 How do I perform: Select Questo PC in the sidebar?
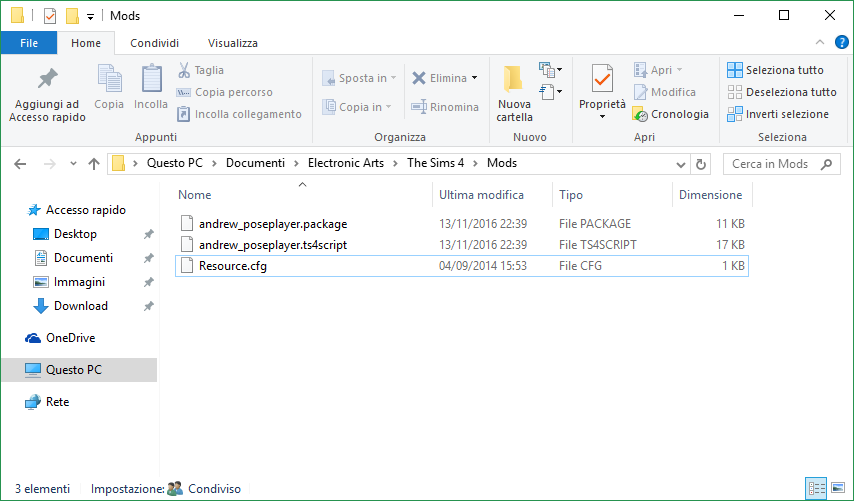(79, 370)
